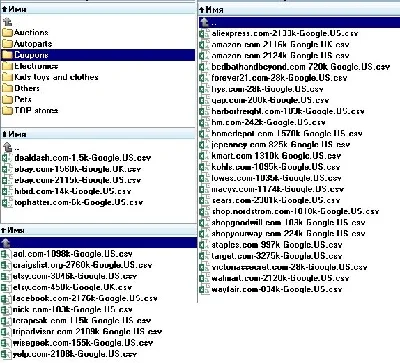This screenshot has height=363, width=400.
Task: Click the macys.com csv file icon
Action: (203, 189)
